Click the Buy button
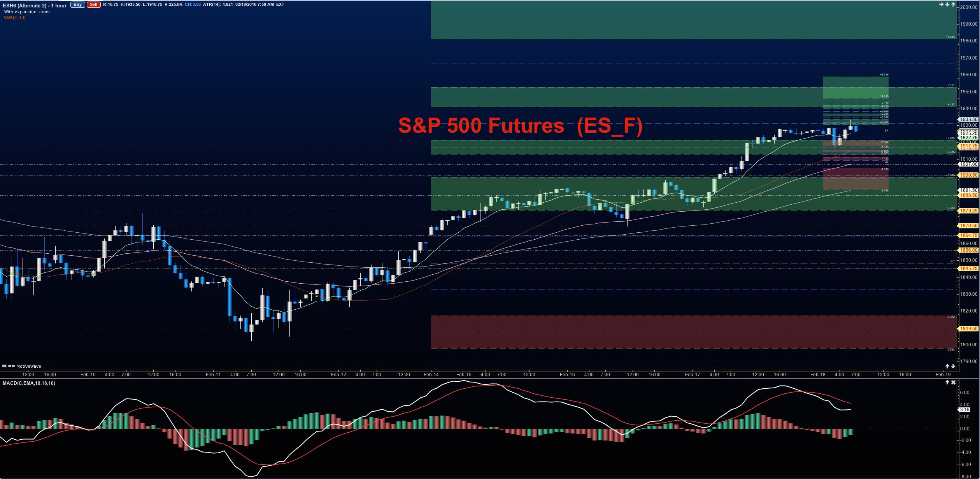This screenshot has width=980, height=479. tap(78, 5)
